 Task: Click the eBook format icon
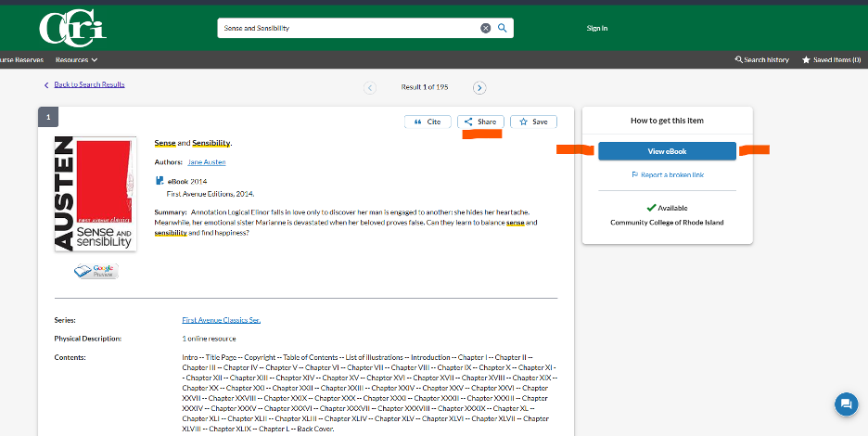(x=160, y=181)
